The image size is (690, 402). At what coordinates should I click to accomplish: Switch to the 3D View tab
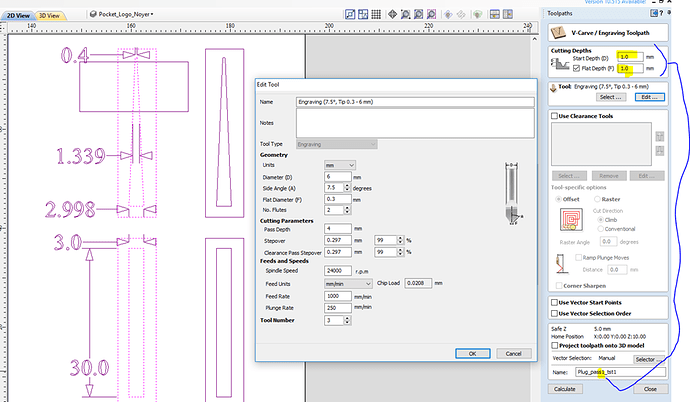49,16
